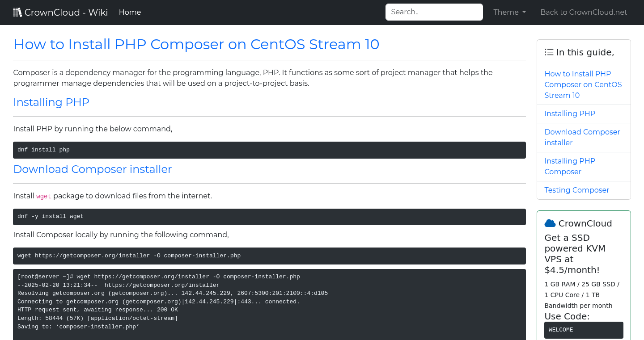The image size is (644, 340).
Task: Open "Testing Composer" in the guide contents
Action: pyautogui.click(x=576, y=190)
